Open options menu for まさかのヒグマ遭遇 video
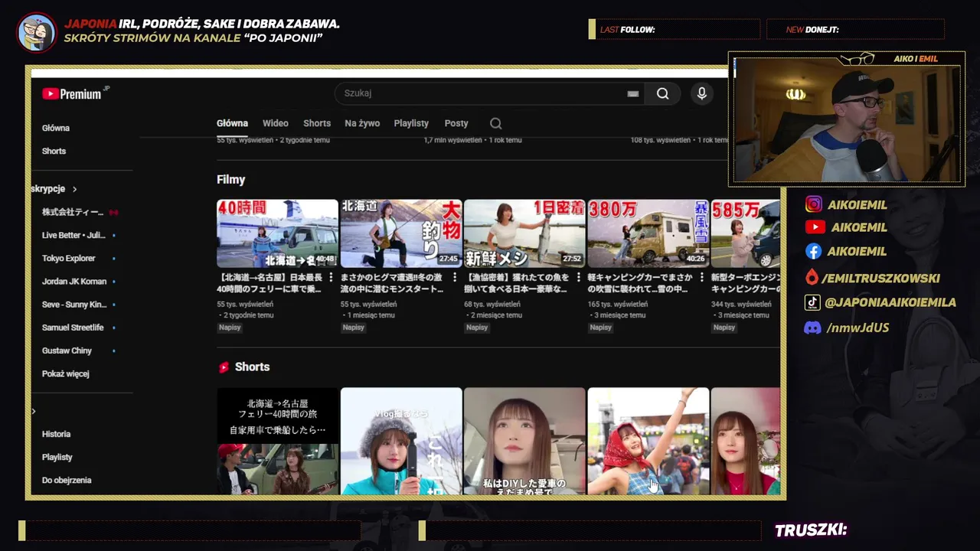The width and height of the screenshot is (980, 551). point(454,277)
